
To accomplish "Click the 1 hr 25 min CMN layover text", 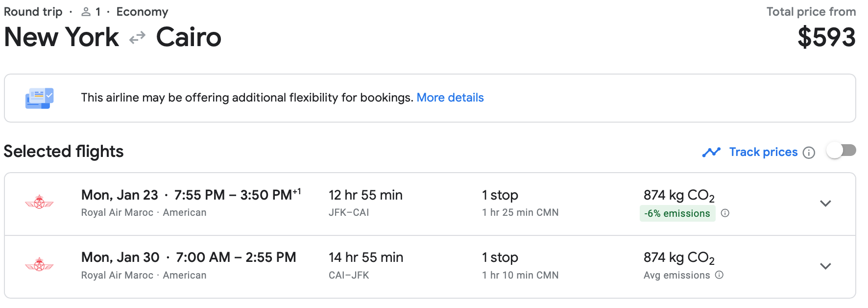I will (520, 212).
